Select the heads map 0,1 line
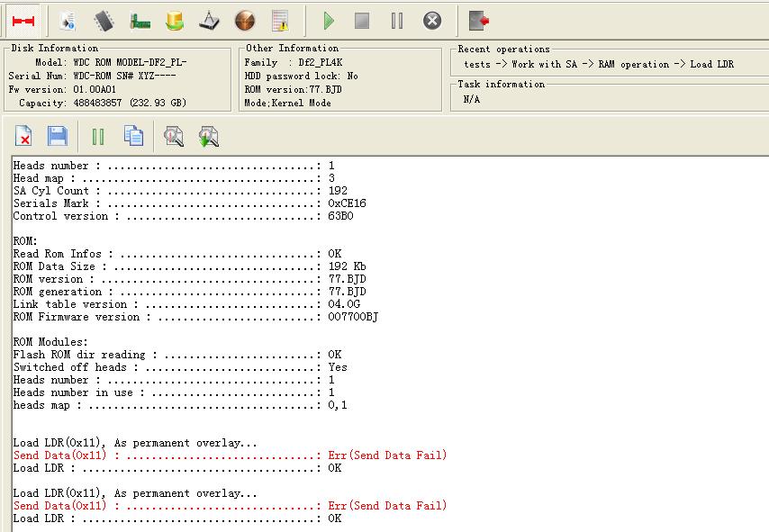 point(180,405)
